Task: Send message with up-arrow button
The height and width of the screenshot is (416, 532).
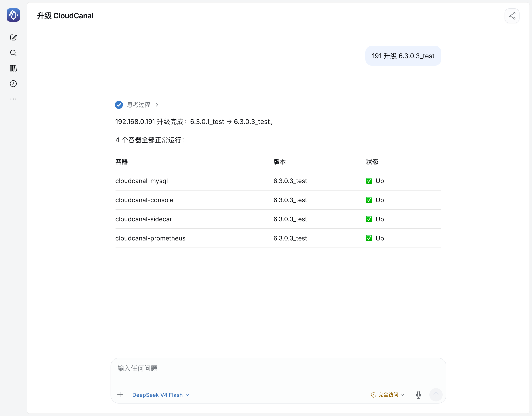Action: pyautogui.click(x=436, y=395)
